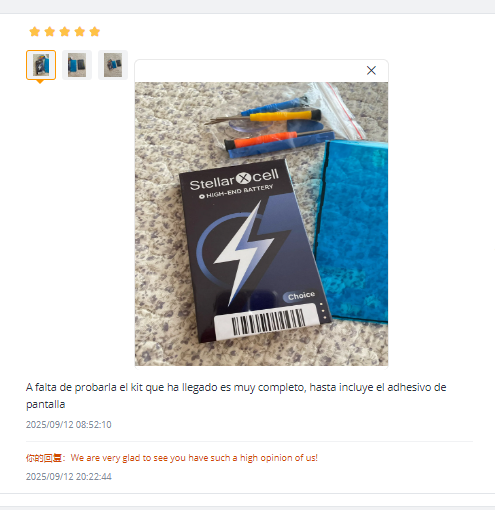Click the reply timestamp 2025/09/12 20:22:44
The width and height of the screenshot is (495, 510).
(69, 476)
